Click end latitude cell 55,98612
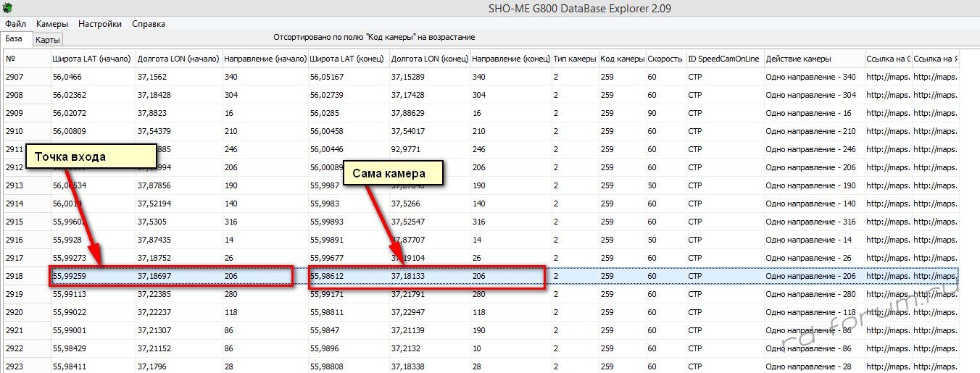980x373 pixels. (x=349, y=276)
